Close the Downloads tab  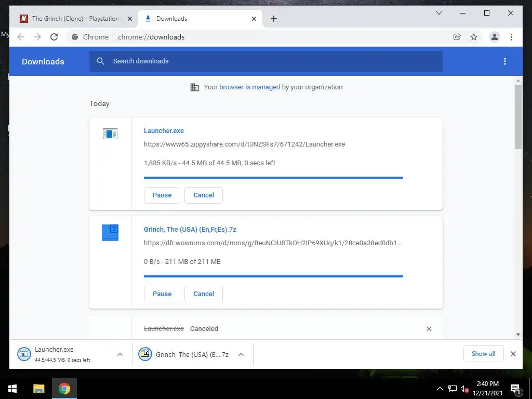[254, 19]
